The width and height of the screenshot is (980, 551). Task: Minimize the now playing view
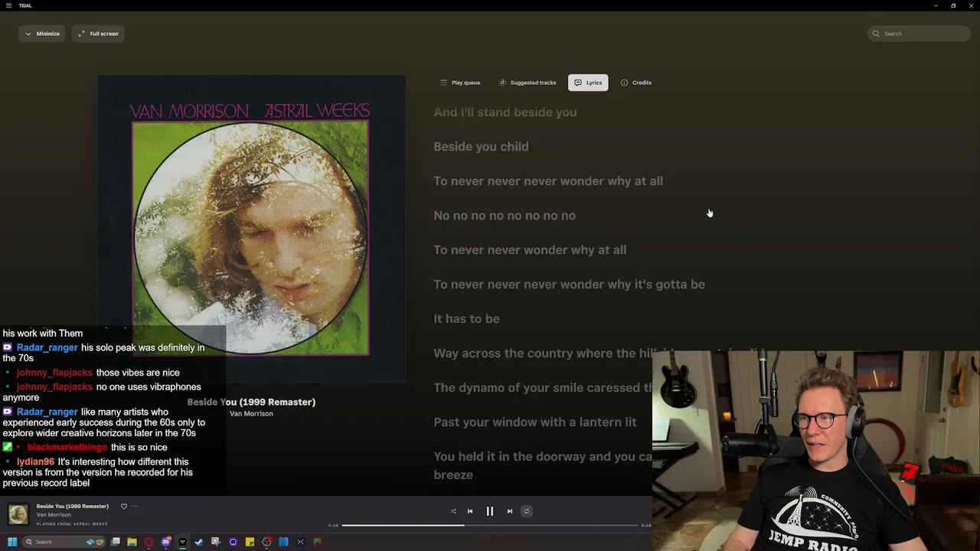coord(42,34)
